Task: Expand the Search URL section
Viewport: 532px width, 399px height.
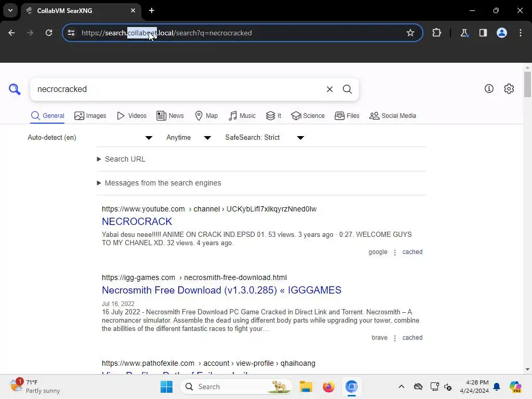Action: coord(121,159)
